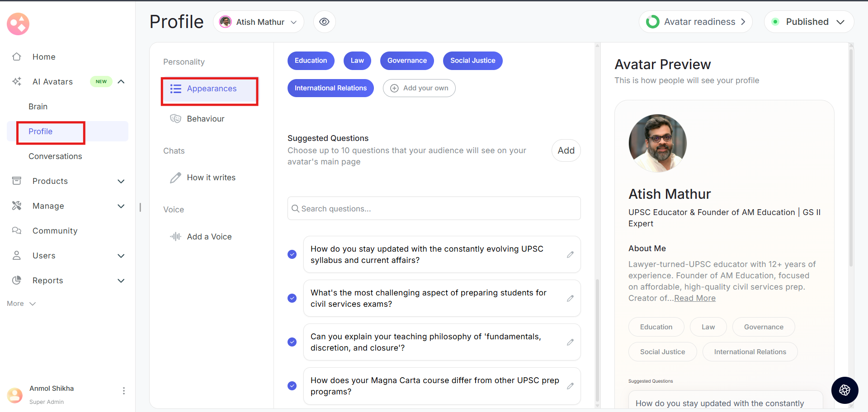Viewport: 868px width, 412px height.
Task: Open the Behaviour personality tab
Action: pos(205,119)
